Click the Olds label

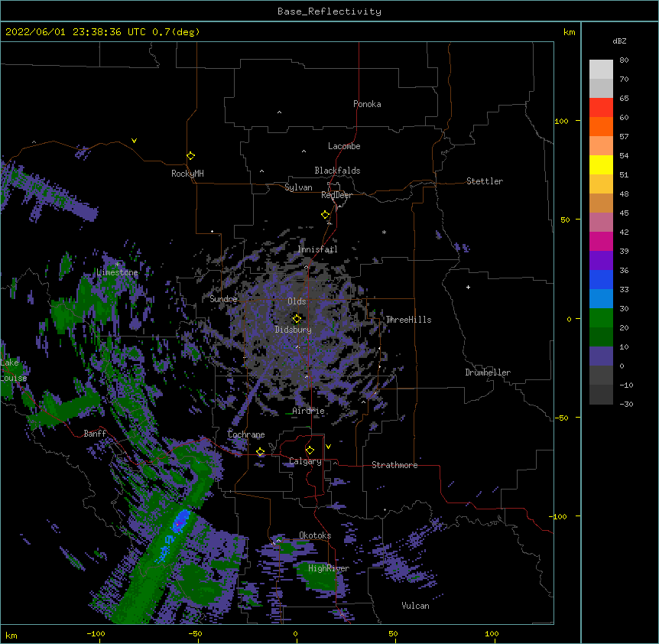tap(297, 301)
